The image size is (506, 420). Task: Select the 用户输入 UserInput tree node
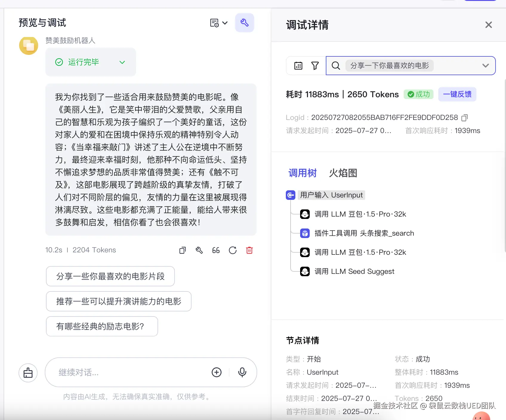[331, 195]
